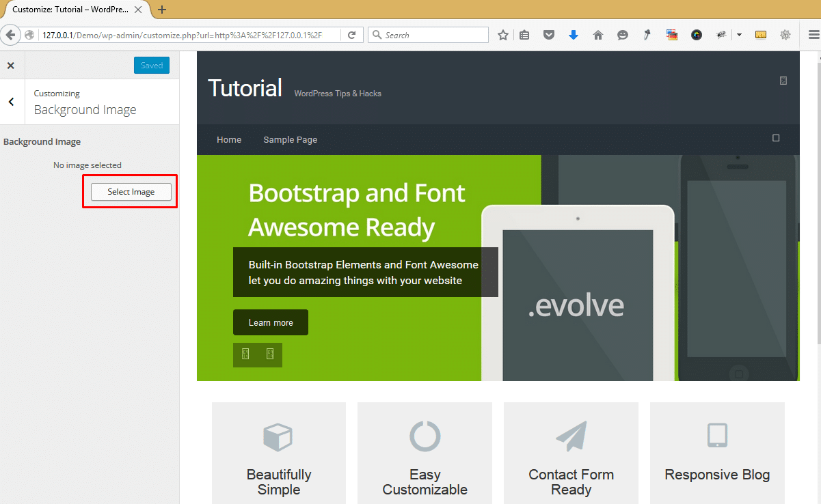Viewport: 821px width, 504px height.
Task: Click the small square icon in the nav bar
Action: pos(776,138)
